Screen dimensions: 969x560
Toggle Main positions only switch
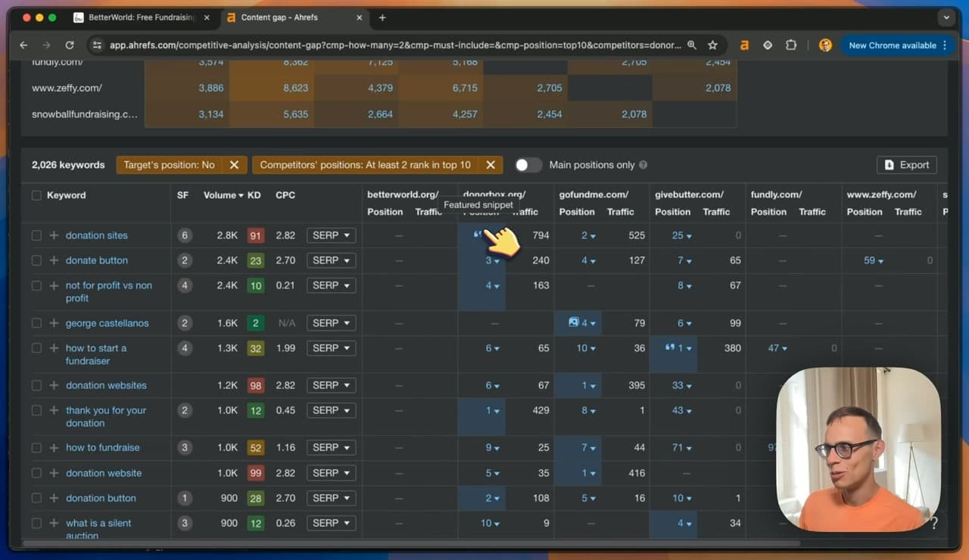[x=528, y=165]
